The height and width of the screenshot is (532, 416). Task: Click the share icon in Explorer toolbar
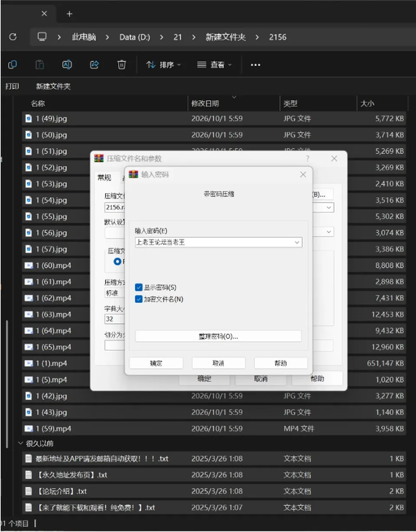pos(94,65)
